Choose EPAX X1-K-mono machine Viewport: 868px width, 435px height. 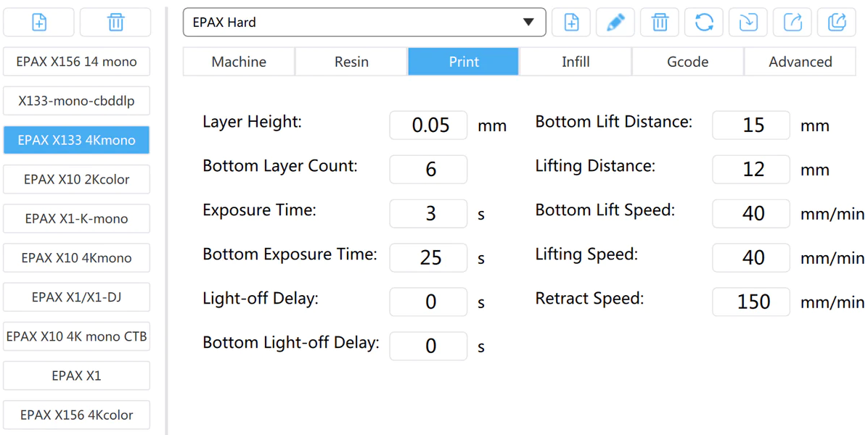76,219
